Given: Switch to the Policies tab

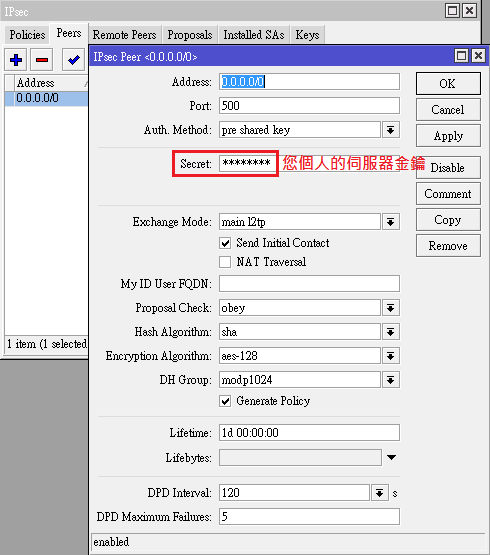Looking at the screenshot, I should (x=27, y=35).
